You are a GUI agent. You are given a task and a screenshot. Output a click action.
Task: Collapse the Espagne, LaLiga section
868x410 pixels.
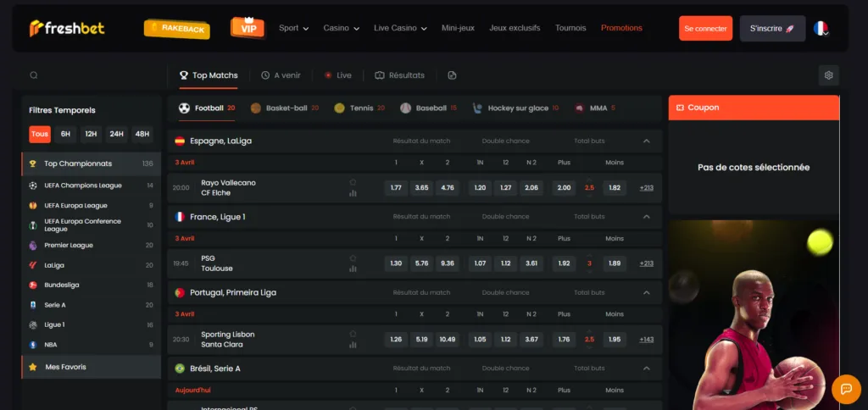(x=647, y=141)
